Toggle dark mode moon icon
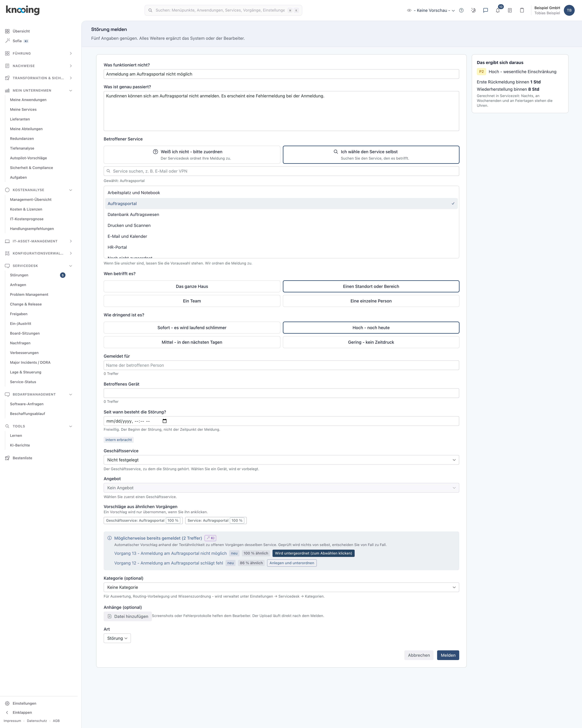This screenshot has height=728, width=582. point(473,10)
